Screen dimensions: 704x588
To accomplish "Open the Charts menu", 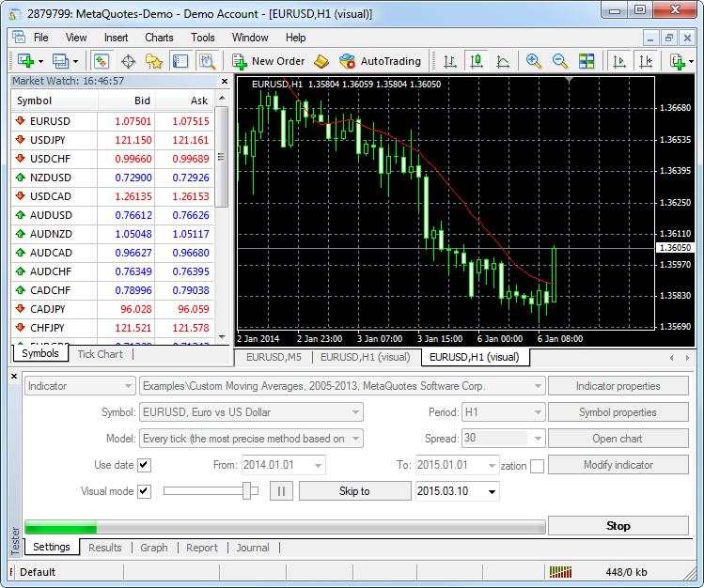I will click(159, 38).
